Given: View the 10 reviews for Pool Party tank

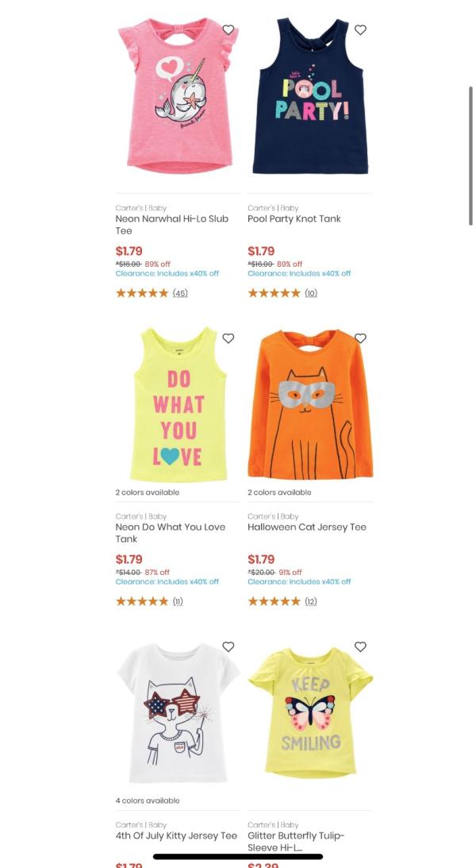Looking at the screenshot, I should tap(311, 293).
